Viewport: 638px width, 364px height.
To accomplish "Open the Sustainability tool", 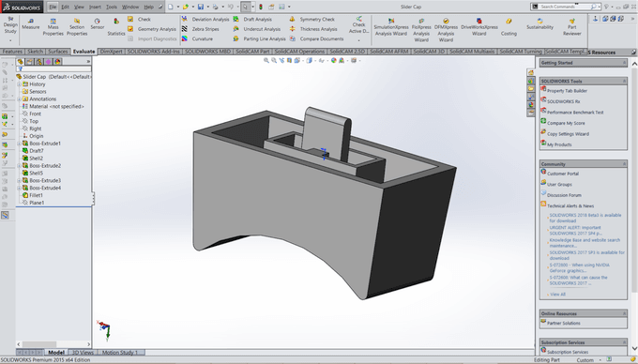I will (x=539, y=24).
